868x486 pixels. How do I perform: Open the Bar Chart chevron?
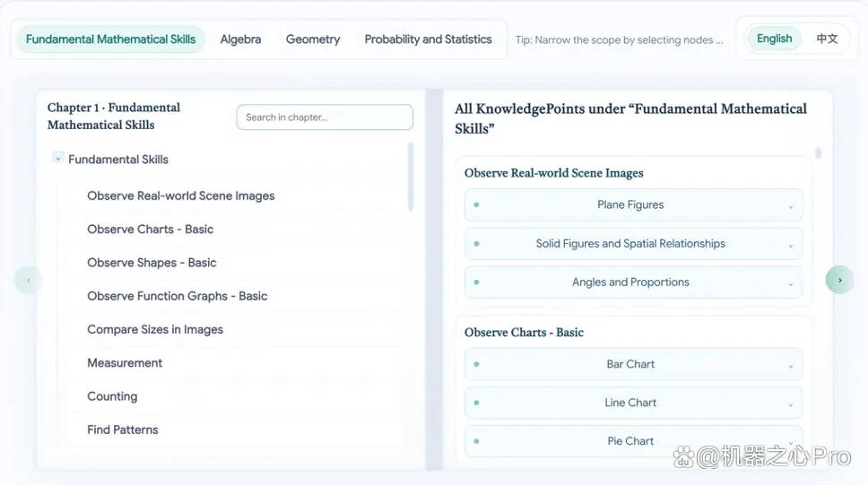[791, 366]
